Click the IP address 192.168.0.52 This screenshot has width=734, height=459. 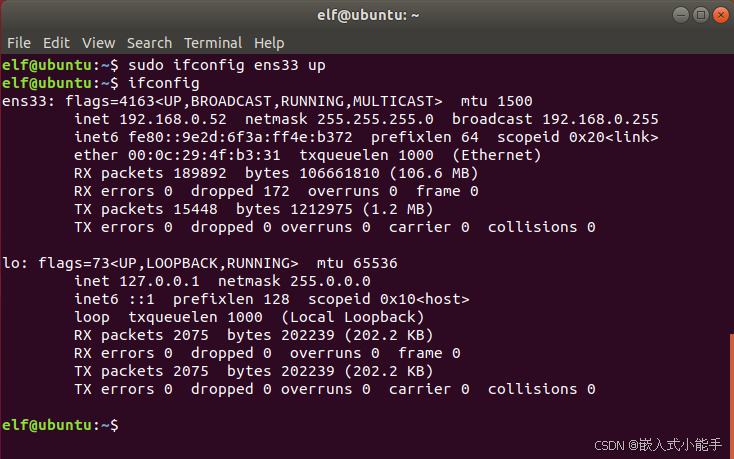click(x=173, y=119)
